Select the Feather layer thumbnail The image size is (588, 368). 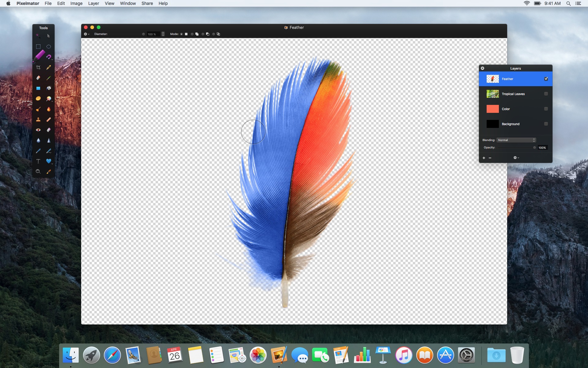click(492, 79)
